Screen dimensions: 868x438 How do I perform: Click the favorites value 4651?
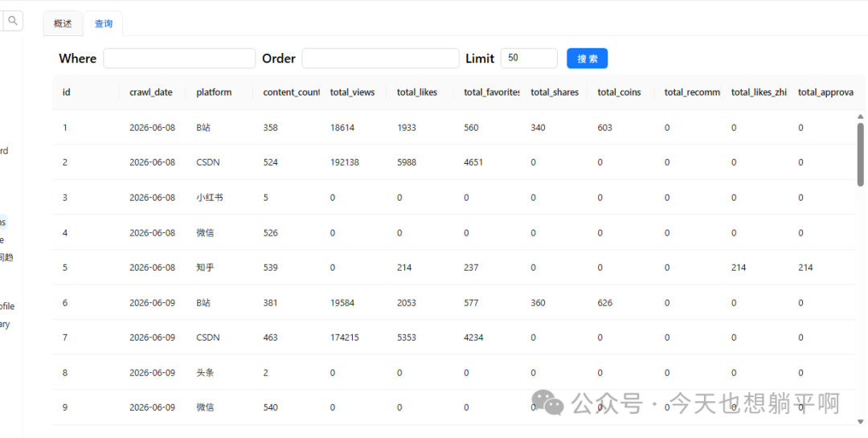tap(474, 163)
